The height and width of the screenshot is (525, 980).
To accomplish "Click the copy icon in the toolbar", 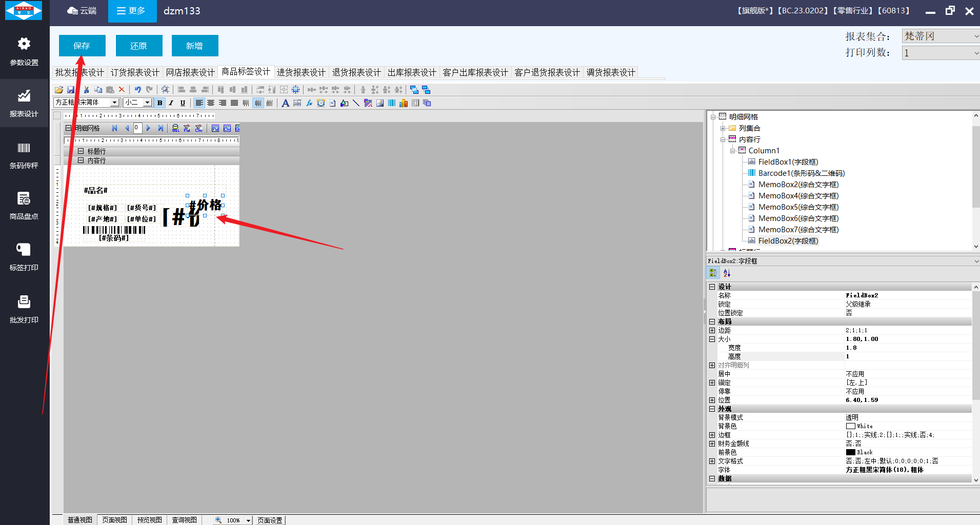I will coord(98,90).
